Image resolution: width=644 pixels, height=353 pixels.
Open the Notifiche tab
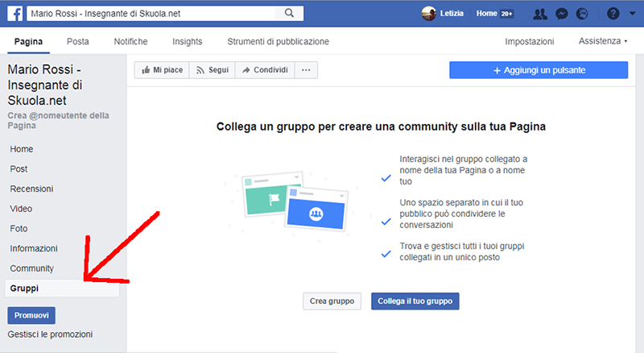(x=130, y=41)
